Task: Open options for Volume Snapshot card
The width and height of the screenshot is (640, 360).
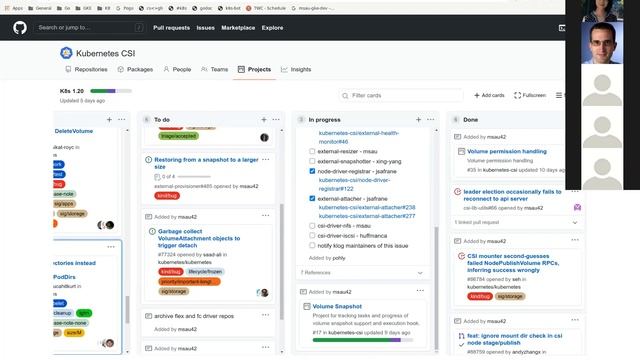Action: 420,291
